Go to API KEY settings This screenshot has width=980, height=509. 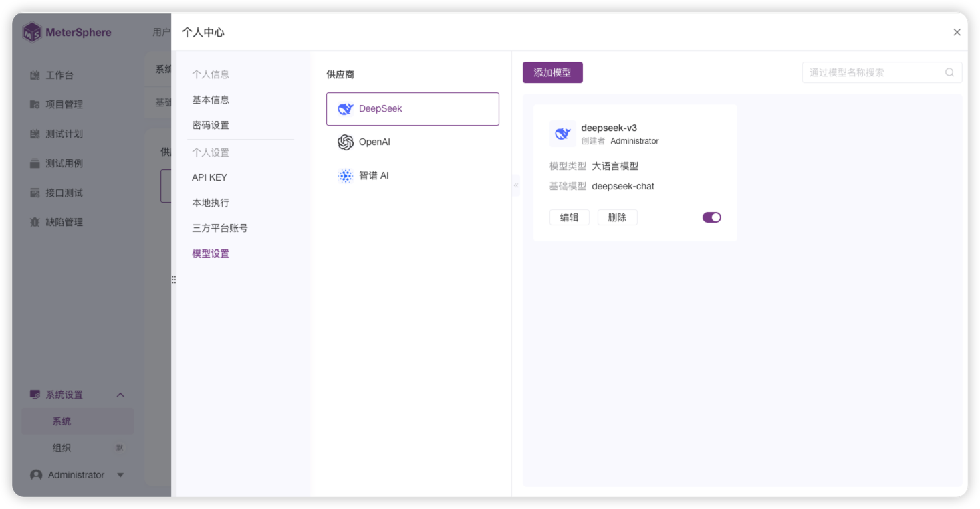coord(209,177)
